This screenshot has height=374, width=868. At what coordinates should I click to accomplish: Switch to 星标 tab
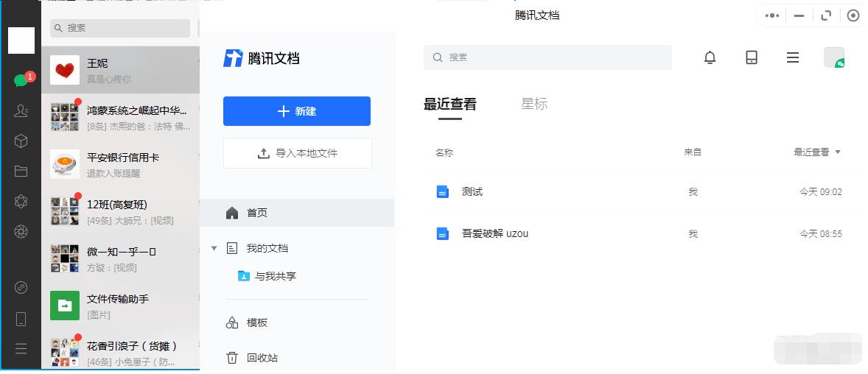(x=534, y=104)
